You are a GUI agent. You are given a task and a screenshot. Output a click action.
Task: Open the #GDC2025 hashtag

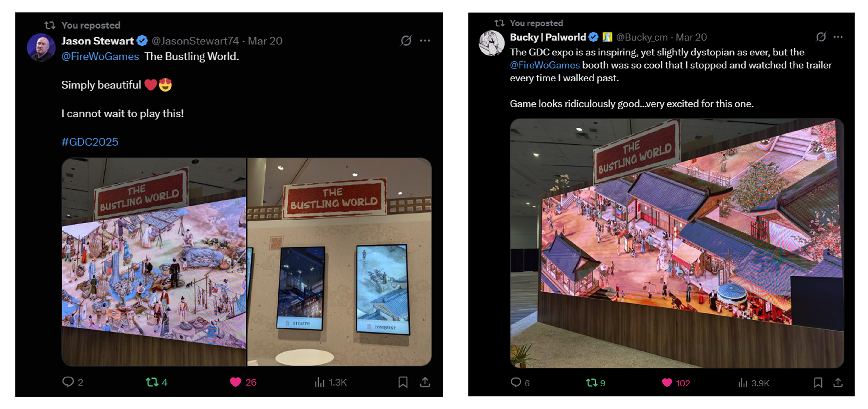coord(90,142)
